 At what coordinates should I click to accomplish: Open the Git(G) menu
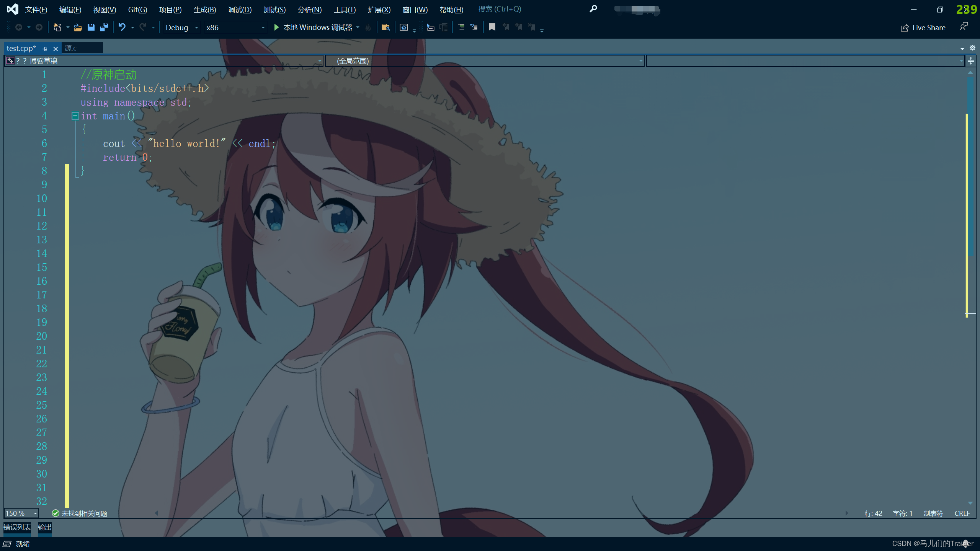[x=137, y=10]
